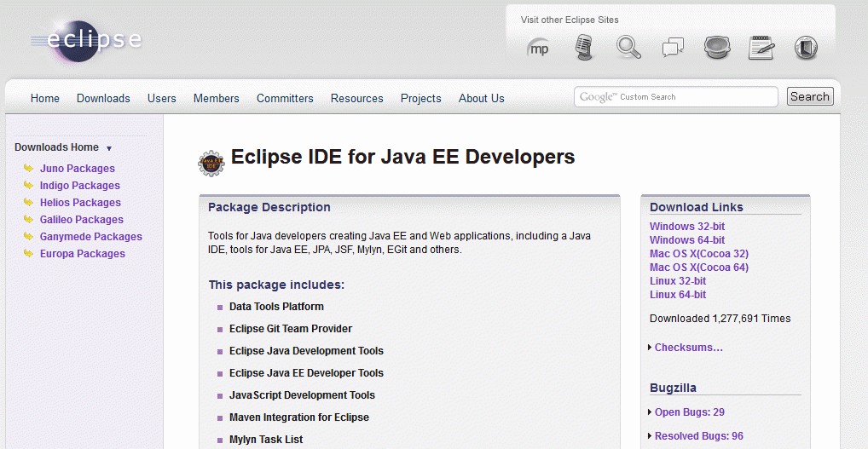Click the Downloaded 1,277,691 Times text
Screen dimensions: 868x449
(720, 319)
